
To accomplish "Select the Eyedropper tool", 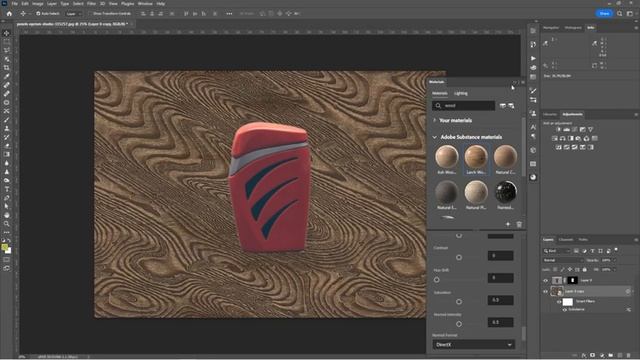I will point(7,76).
